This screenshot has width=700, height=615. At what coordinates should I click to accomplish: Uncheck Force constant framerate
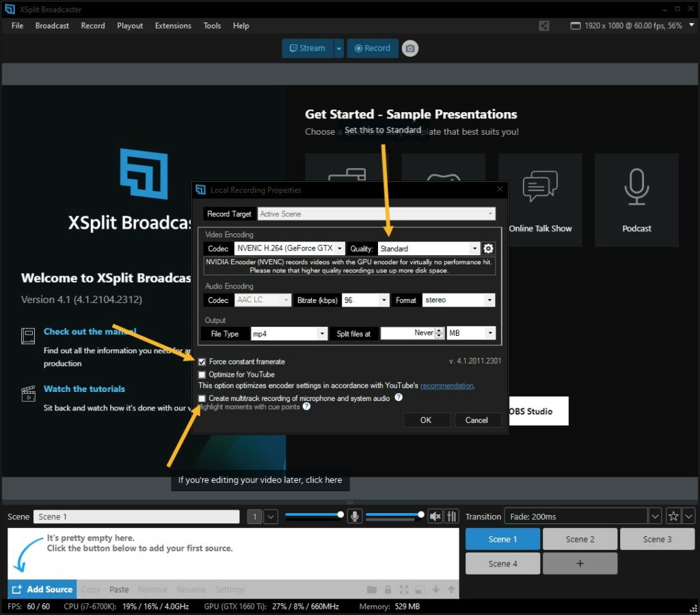tap(202, 362)
